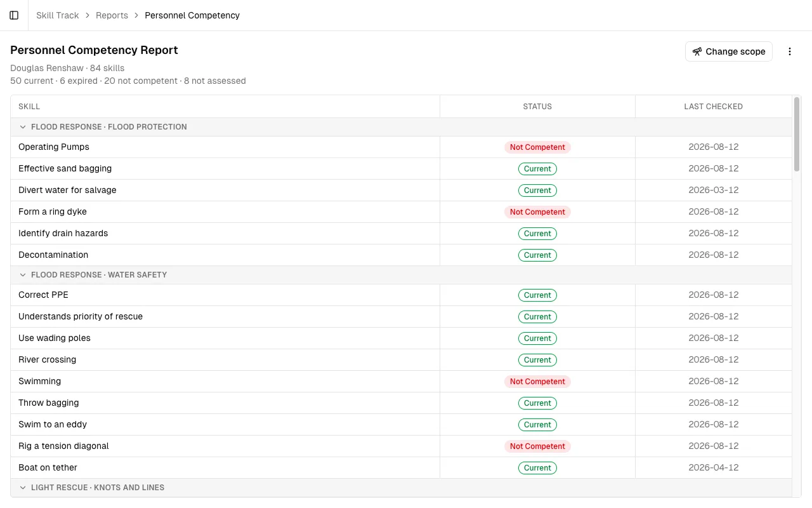Click Douglas Renshaw 84 skills subtitle
812x508 pixels.
[67, 68]
